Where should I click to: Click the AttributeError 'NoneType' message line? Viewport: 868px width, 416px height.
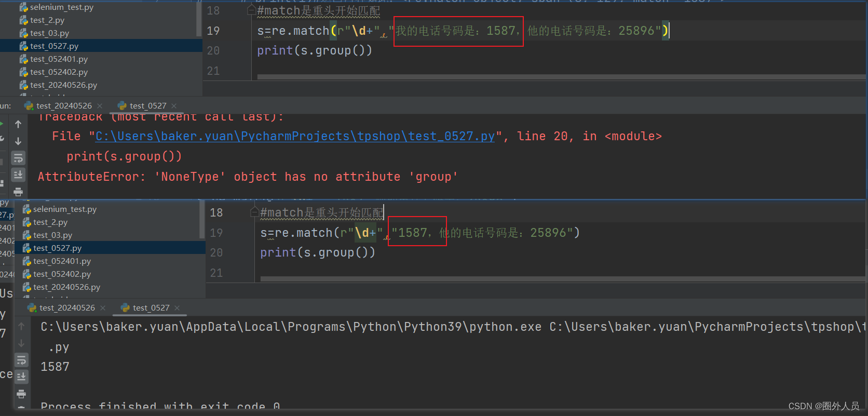click(x=248, y=177)
